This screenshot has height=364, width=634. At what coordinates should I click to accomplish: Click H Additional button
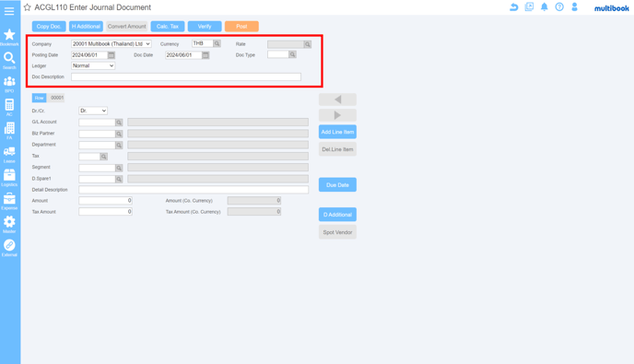coord(86,27)
